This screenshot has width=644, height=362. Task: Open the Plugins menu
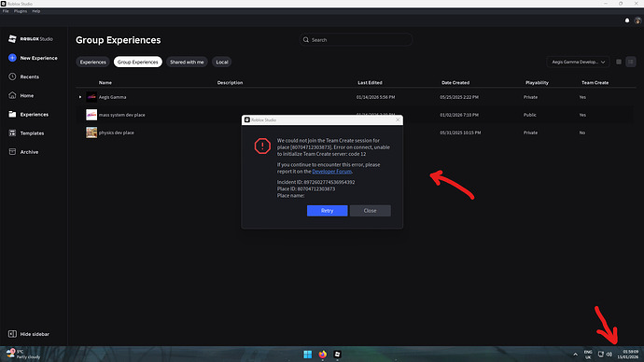coord(21,11)
